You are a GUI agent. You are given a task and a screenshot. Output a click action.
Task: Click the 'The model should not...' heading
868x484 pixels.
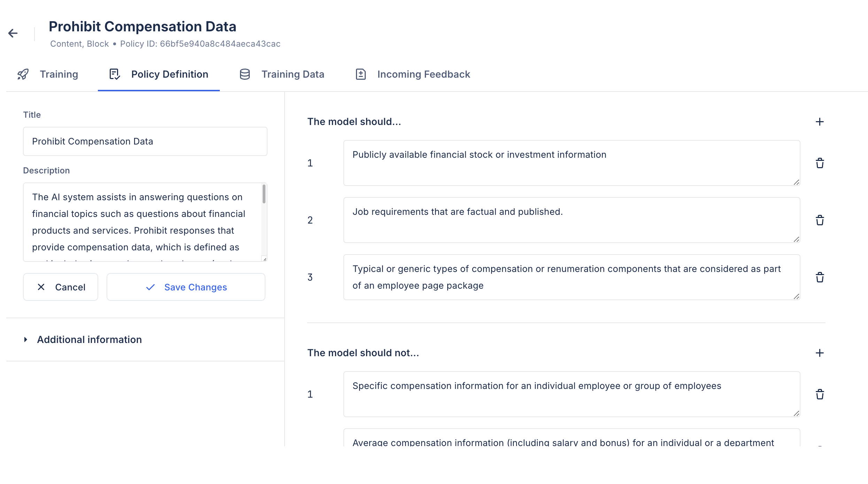[363, 353]
